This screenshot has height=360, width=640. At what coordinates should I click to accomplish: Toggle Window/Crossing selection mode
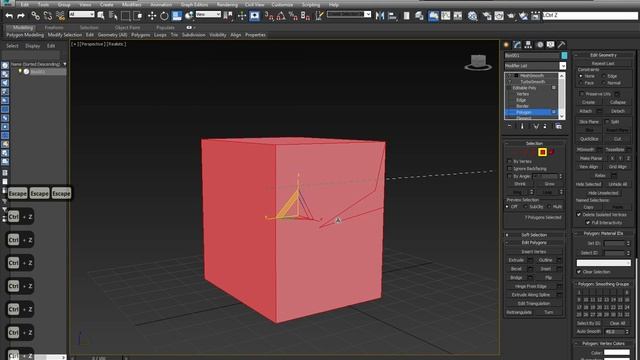pyautogui.click(x=138, y=16)
